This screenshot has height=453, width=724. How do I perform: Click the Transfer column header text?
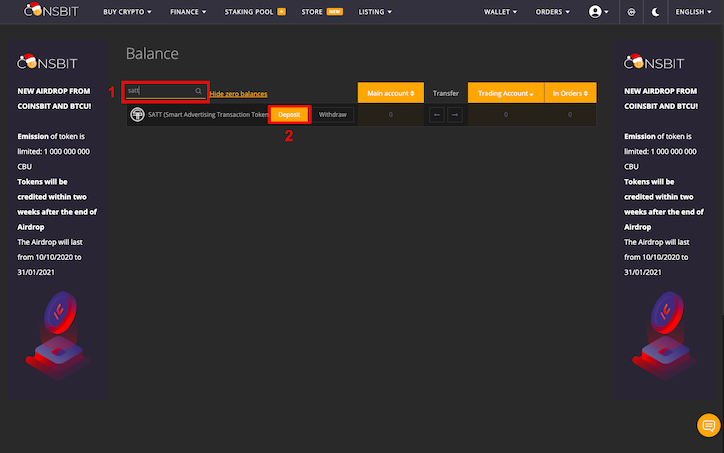tap(446, 93)
